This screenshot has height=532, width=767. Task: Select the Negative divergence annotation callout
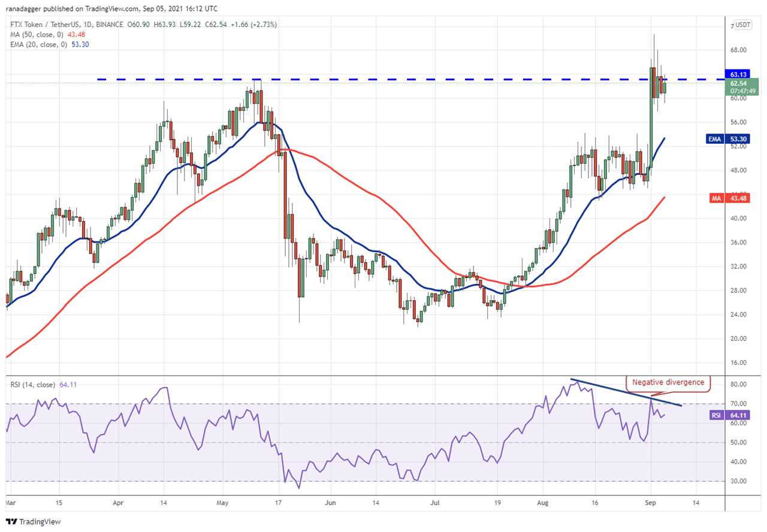coord(668,382)
